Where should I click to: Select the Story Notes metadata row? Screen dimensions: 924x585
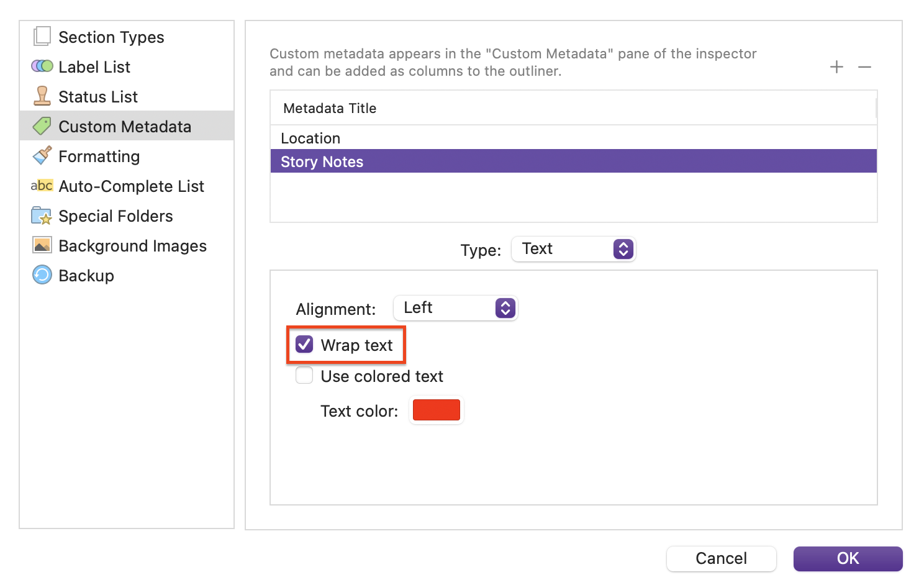pyautogui.click(x=573, y=161)
